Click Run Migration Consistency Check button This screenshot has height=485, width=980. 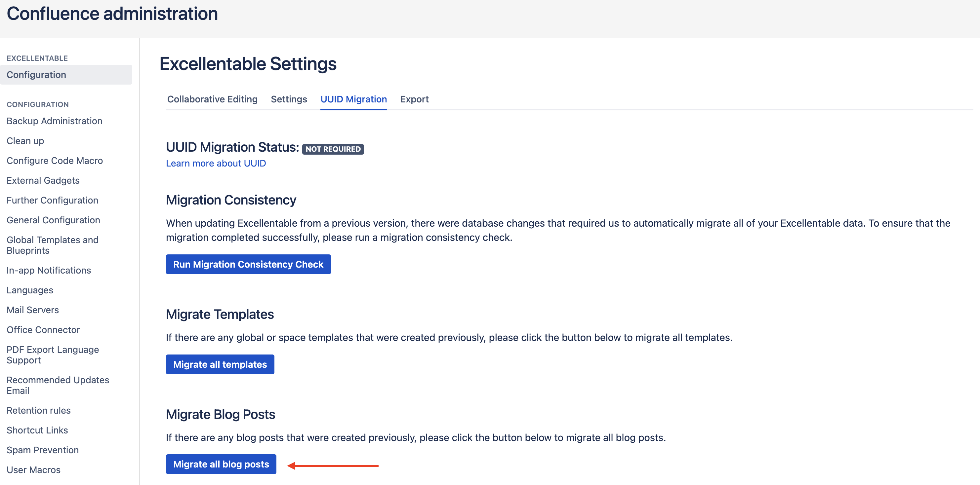pos(248,264)
